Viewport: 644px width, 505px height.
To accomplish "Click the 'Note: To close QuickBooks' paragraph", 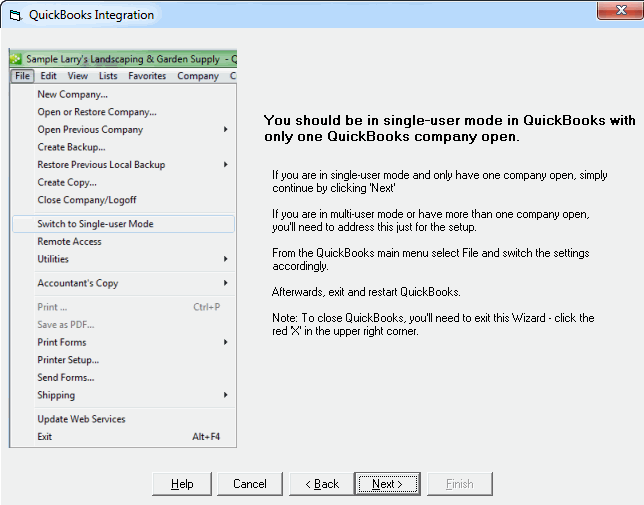I will point(433,324).
